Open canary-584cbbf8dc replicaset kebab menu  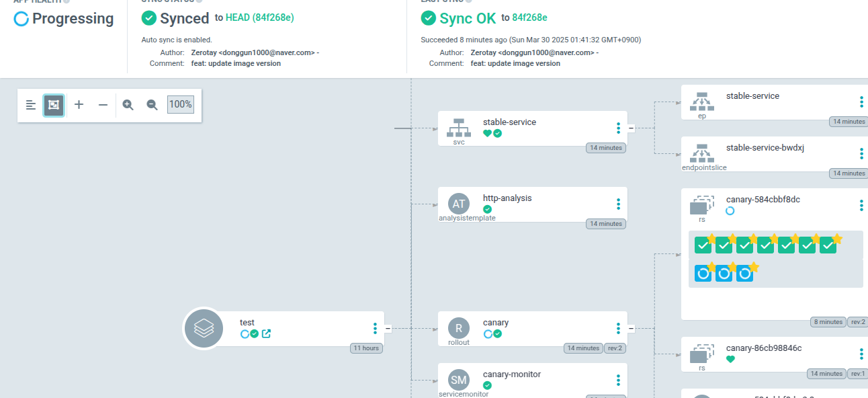pyautogui.click(x=861, y=205)
